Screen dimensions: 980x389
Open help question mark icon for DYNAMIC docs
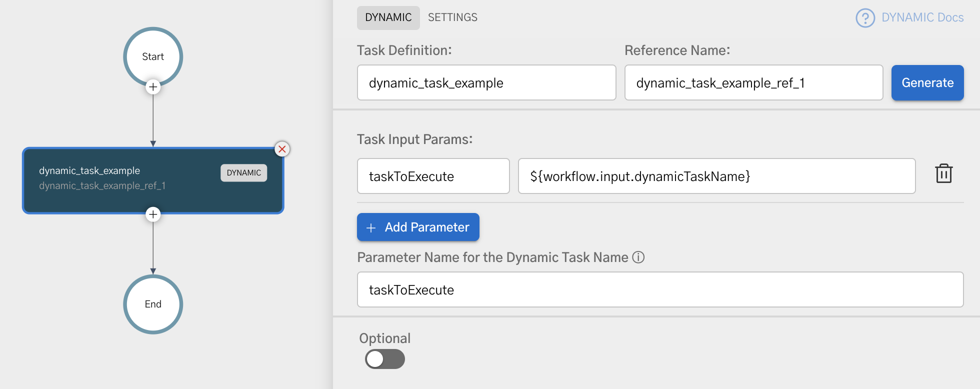865,18
